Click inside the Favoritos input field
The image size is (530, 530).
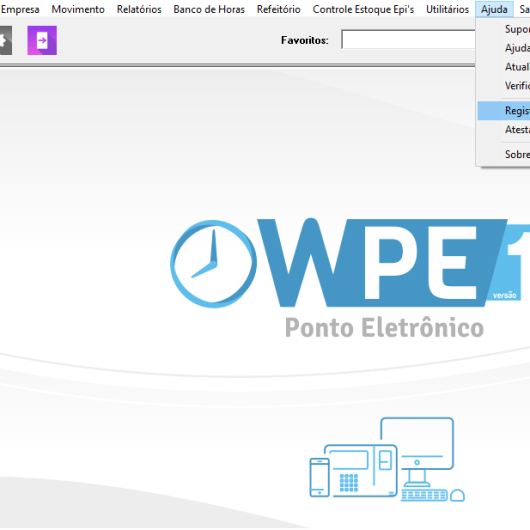[408, 40]
